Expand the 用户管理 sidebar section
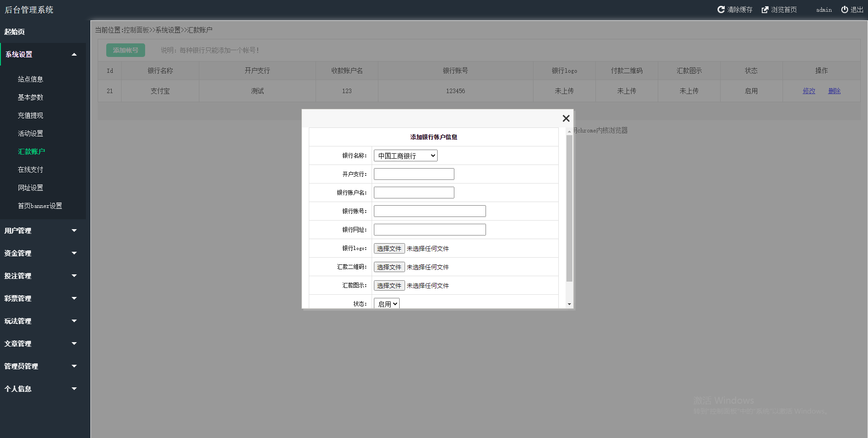868x438 pixels. (x=74, y=231)
